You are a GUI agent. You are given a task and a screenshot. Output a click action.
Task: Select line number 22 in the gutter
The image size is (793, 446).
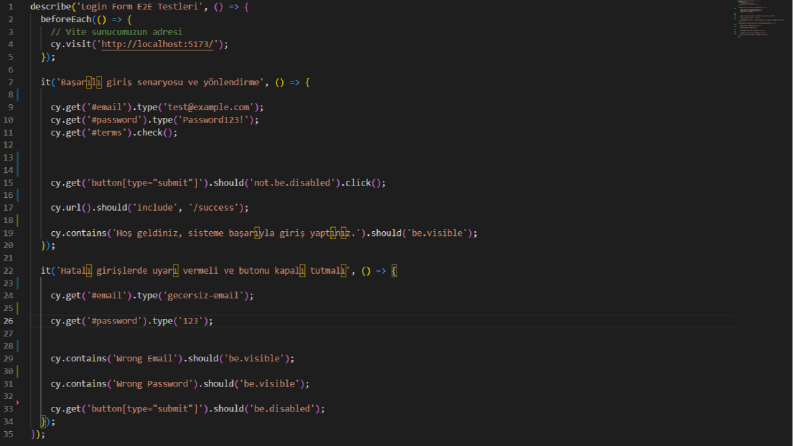point(8,271)
